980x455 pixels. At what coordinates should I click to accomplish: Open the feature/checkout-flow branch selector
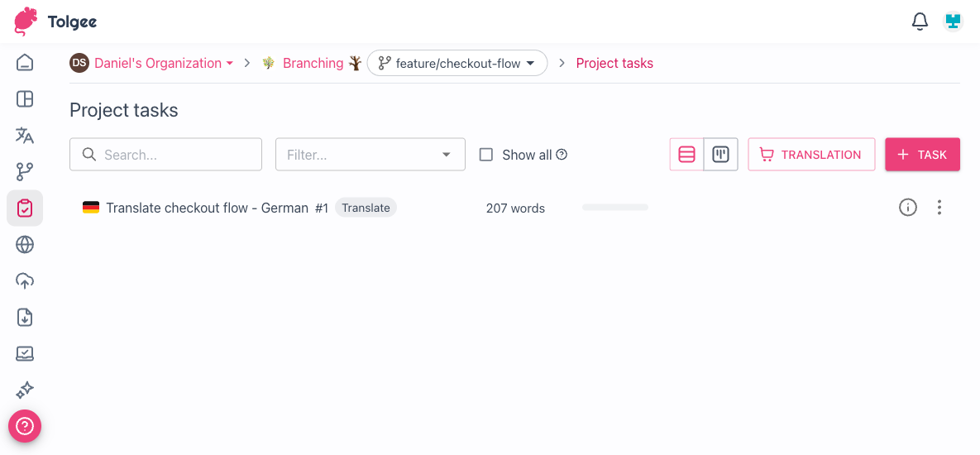(x=457, y=63)
